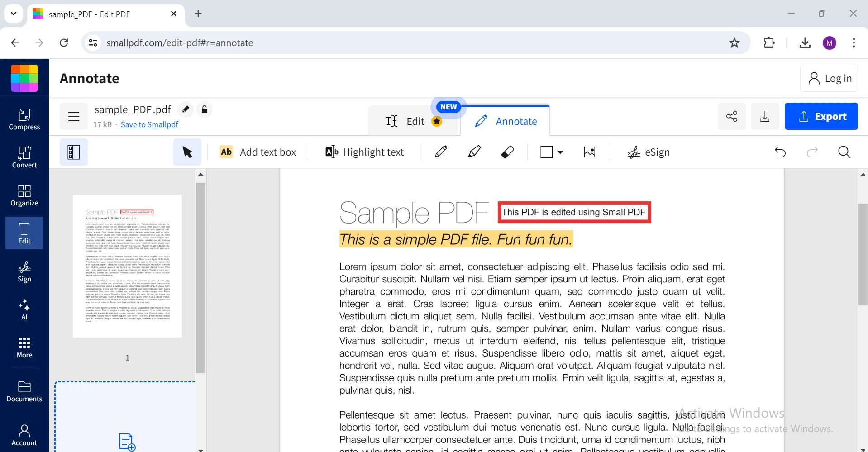Select the pencil drawing tool
Image resolution: width=868 pixels, height=452 pixels.
click(x=441, y=152)
